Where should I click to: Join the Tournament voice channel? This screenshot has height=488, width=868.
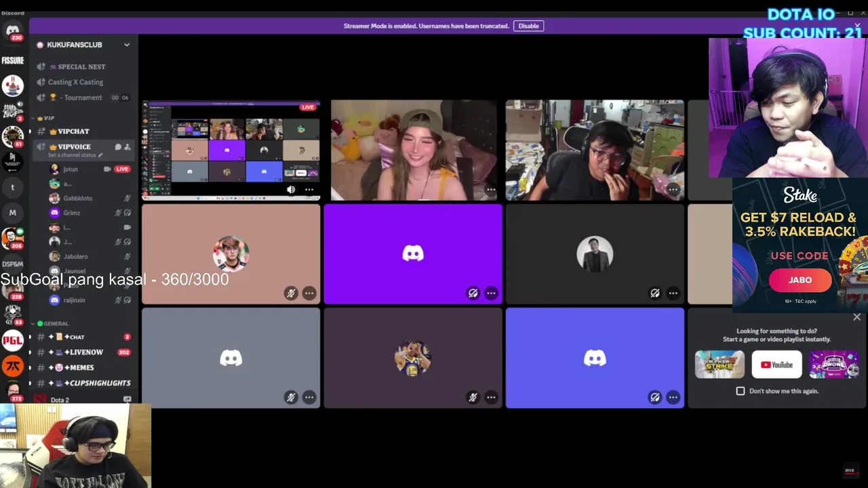tap(83, 98)
